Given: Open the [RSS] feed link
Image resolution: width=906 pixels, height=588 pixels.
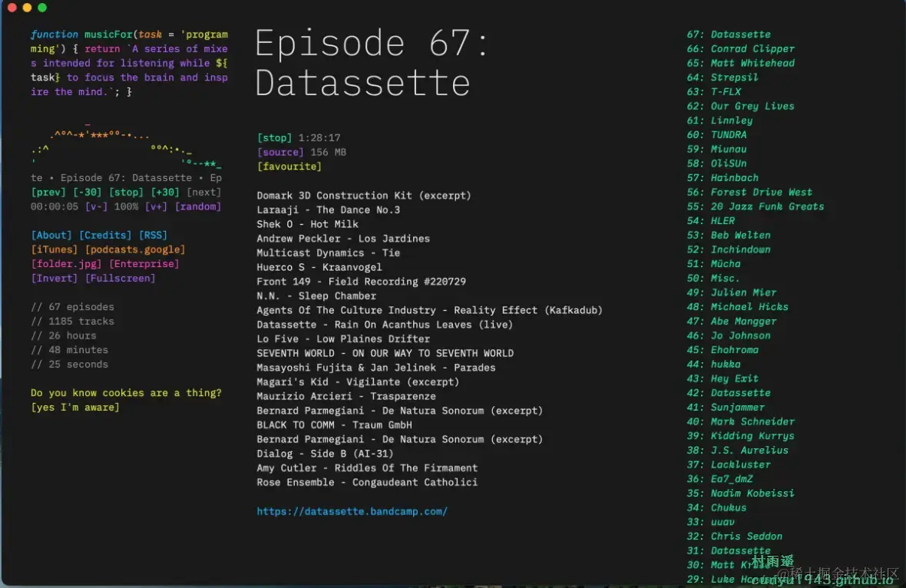Looking at the screenshot, I should (x=153, y=235).
